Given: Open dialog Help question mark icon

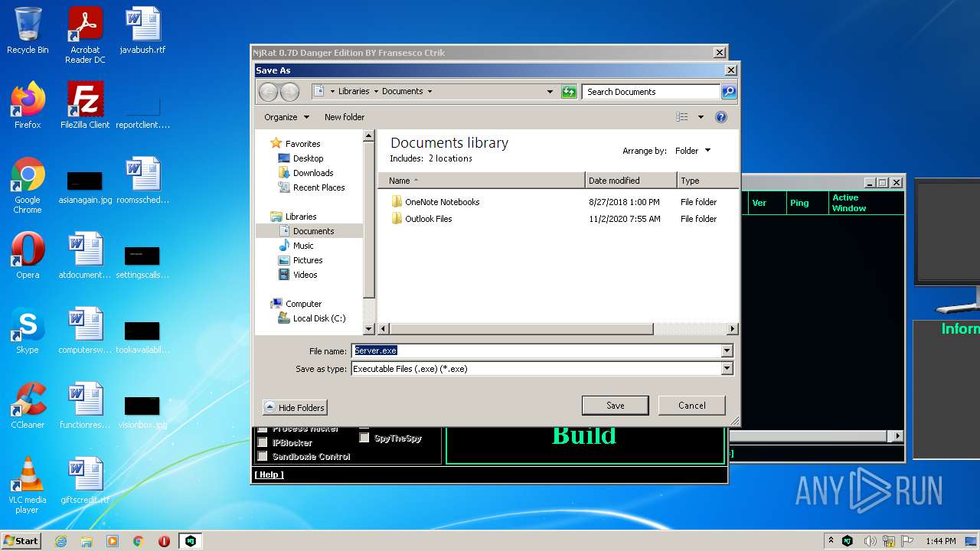Looking at the screenshot, I should click(720, 117).
